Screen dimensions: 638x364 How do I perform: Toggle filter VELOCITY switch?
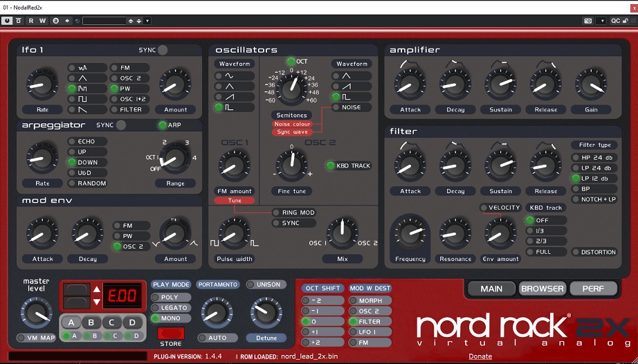pyautogui.click(x=500, y=208)
